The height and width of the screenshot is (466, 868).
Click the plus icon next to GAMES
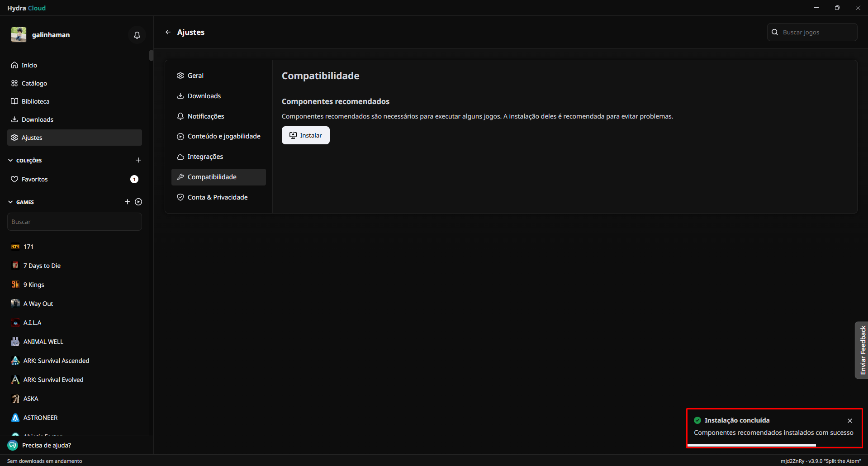pos(127,202)
